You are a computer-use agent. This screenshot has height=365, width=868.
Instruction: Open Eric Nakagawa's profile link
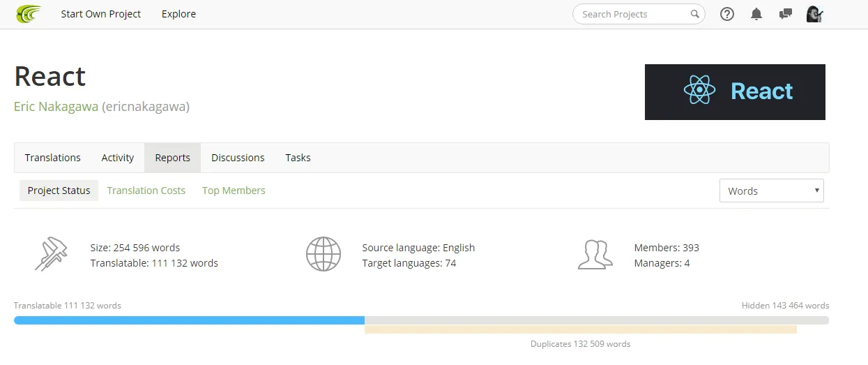pos(56,107)
